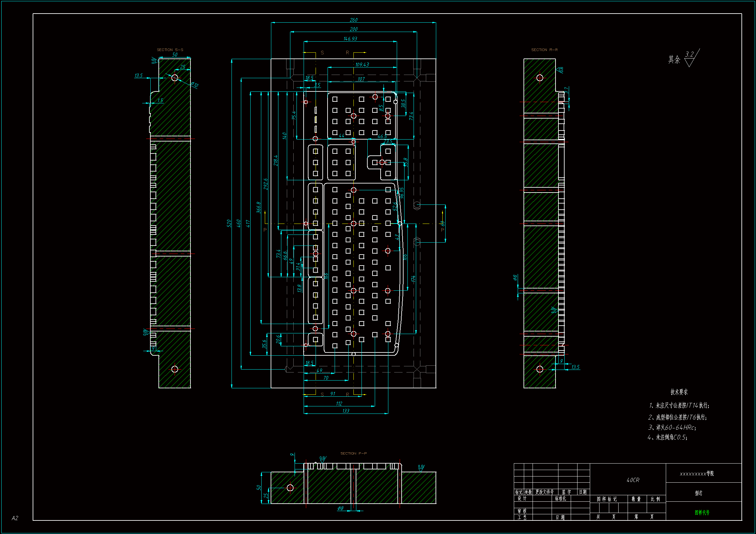Select the 淬火60-64HRc requirement line
Screen dimensions: 756x534
point(672,427)
